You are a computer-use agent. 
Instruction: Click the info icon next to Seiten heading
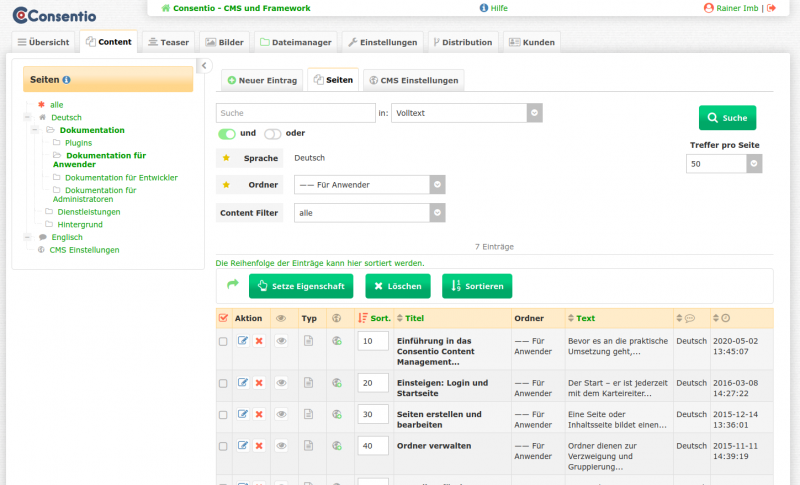point(66,79)
